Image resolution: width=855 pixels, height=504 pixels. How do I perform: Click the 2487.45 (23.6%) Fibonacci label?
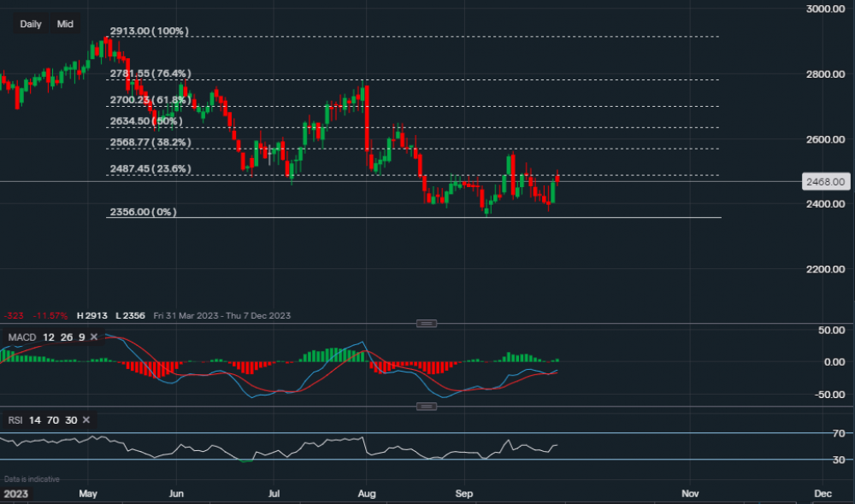[150, 169]
